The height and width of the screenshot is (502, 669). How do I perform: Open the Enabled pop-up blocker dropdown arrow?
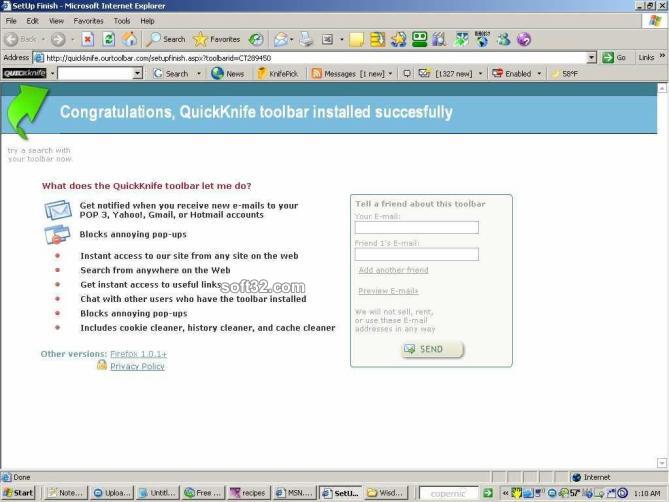tap(539, 73)
